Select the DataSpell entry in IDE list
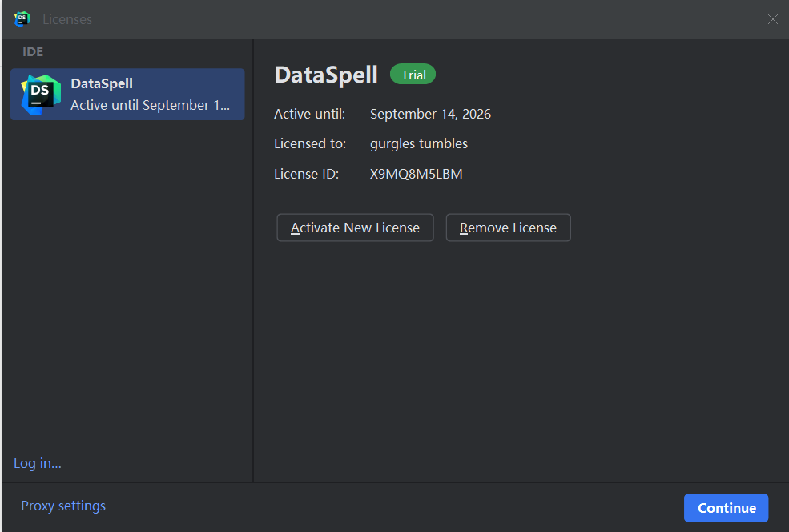The width and height of the screenshot is (789, 532). pyautogui.click(x=127, y=94)
